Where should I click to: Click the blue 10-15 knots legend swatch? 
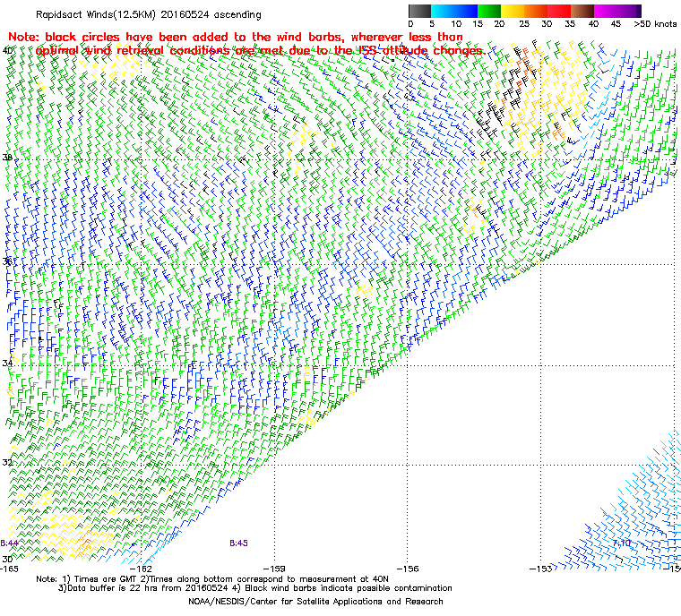click(466, 11)
